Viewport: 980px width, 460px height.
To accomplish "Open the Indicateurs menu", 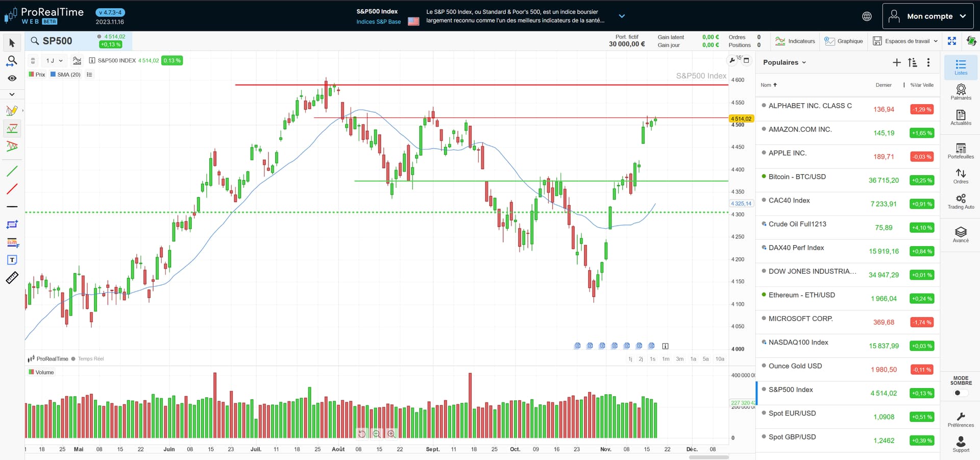I will (x=795, y=41).
